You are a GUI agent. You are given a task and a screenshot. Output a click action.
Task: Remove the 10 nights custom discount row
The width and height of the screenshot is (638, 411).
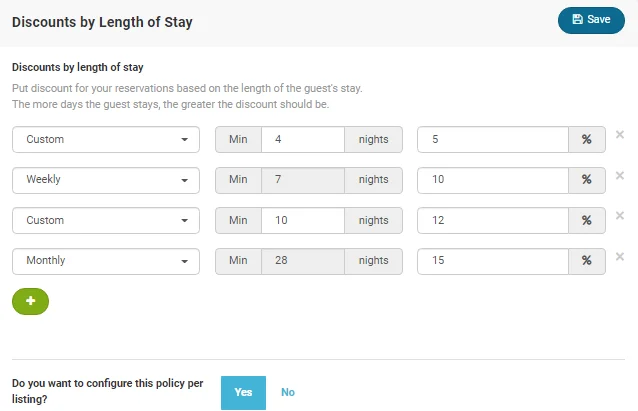620,215
